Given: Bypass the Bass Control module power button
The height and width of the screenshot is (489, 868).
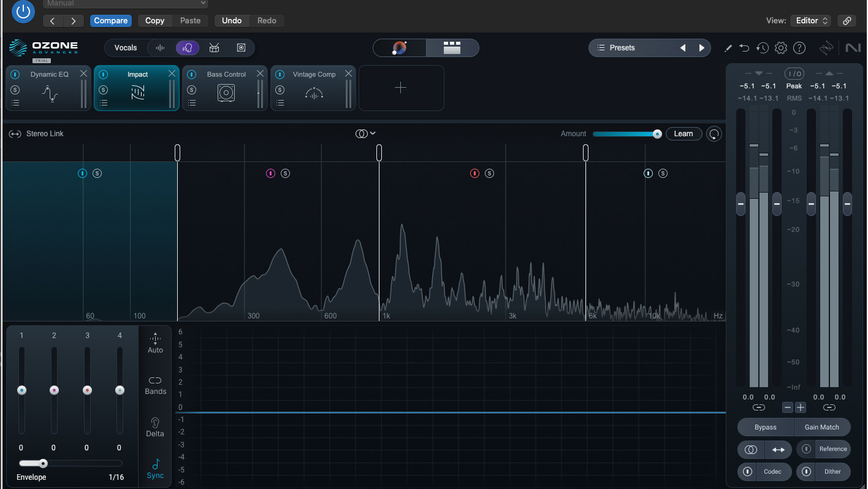Looking at the screenshot, I should click(191, 74).
